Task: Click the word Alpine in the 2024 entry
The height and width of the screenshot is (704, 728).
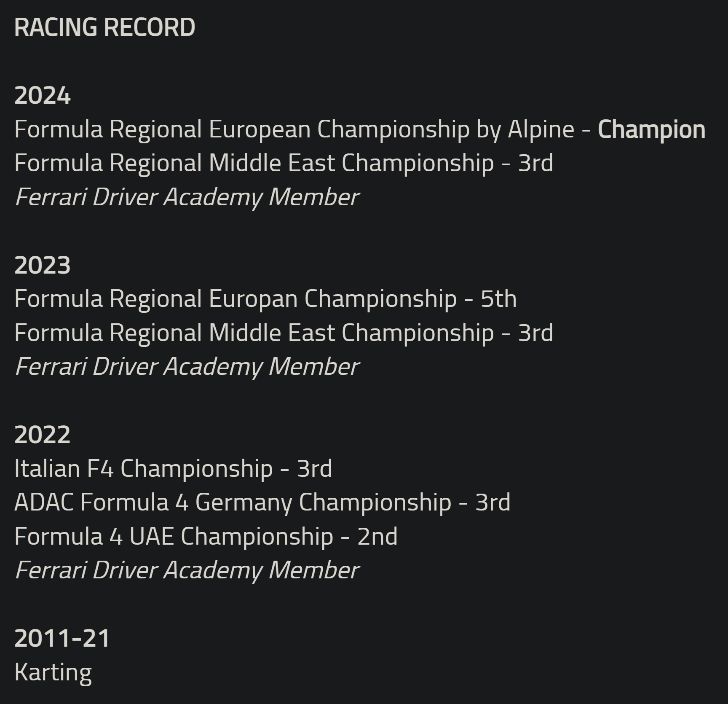Action: click(x=541, y=129)
